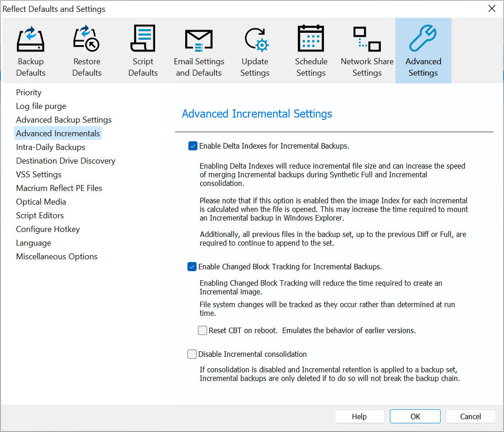Click the Help button
The width and height of the screenshot is (504, 432).
[359, 417]
